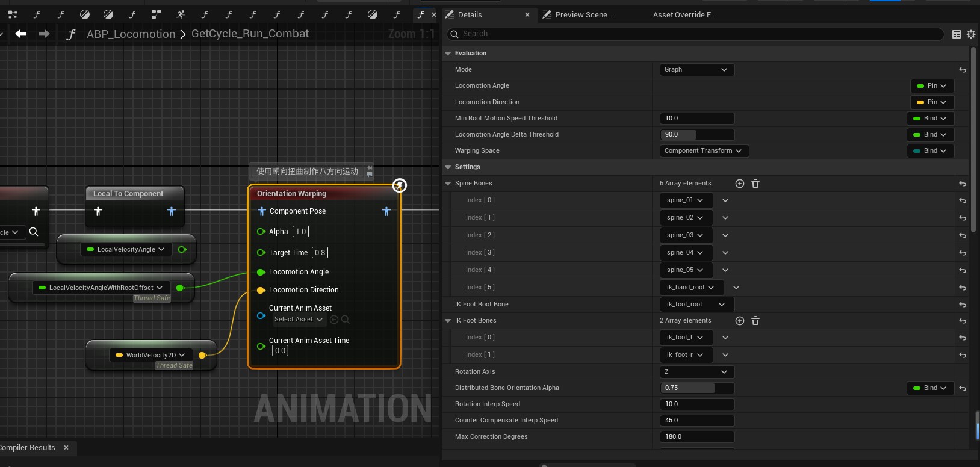Click the Bind button for Warping Space
The width and height of the screenshot is (980, 467).
pyautogui.click(x=930, y=151)
